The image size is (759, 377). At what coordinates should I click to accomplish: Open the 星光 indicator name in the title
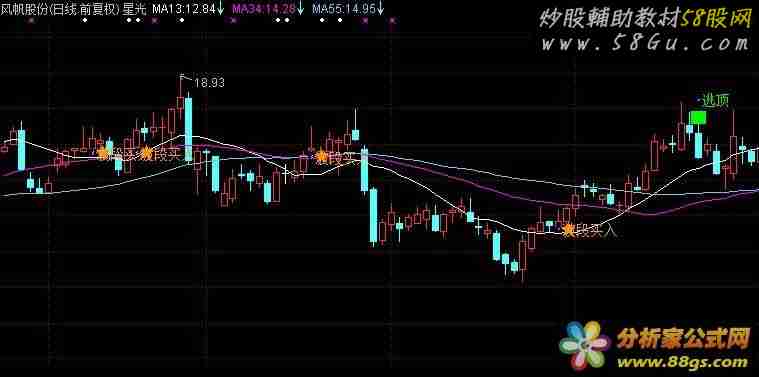click(134, 9)
